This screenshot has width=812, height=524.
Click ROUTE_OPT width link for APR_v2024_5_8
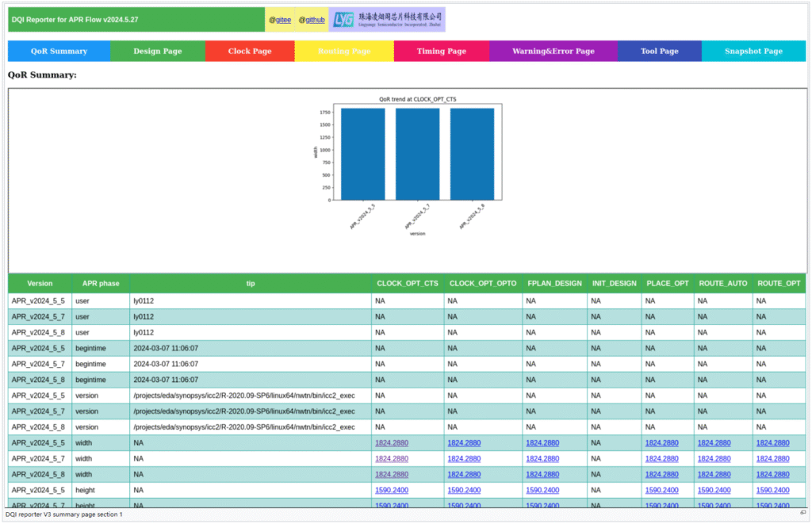tap(772, 474)
